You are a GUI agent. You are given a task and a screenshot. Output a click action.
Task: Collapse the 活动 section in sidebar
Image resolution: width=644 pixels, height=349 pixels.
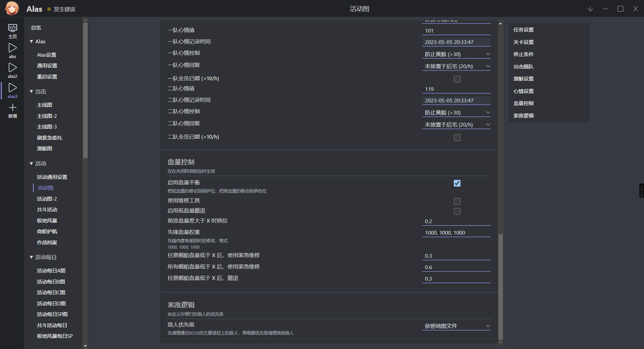point(32,163)
